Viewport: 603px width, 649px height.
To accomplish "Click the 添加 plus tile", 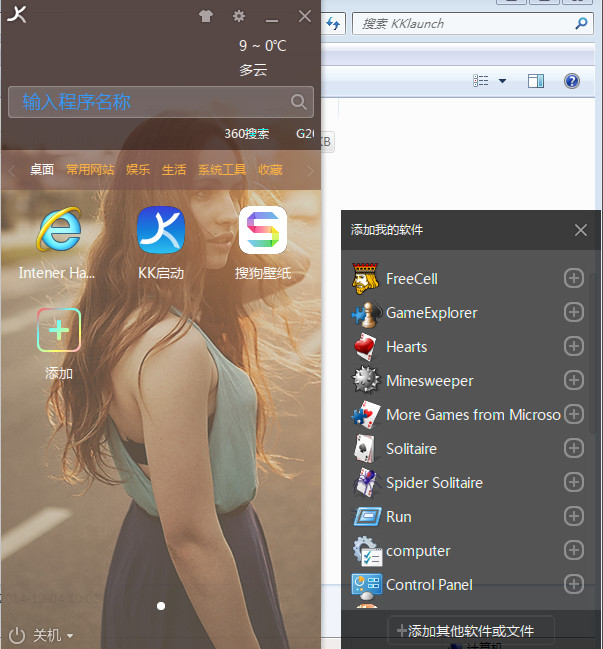I will 59,330.
